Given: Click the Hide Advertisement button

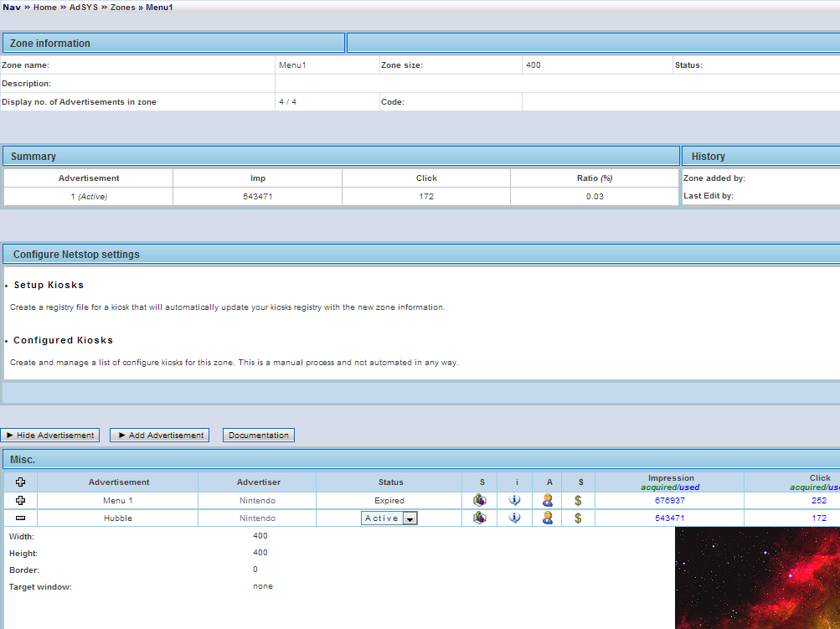Looking at the screenshot, I should (49, 435).
